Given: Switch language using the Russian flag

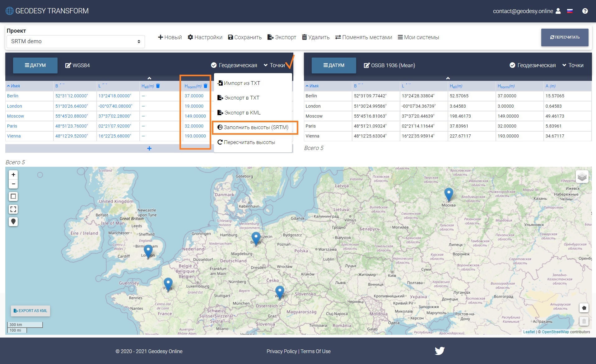Looking at the screenshot, I should pos(570,11).
